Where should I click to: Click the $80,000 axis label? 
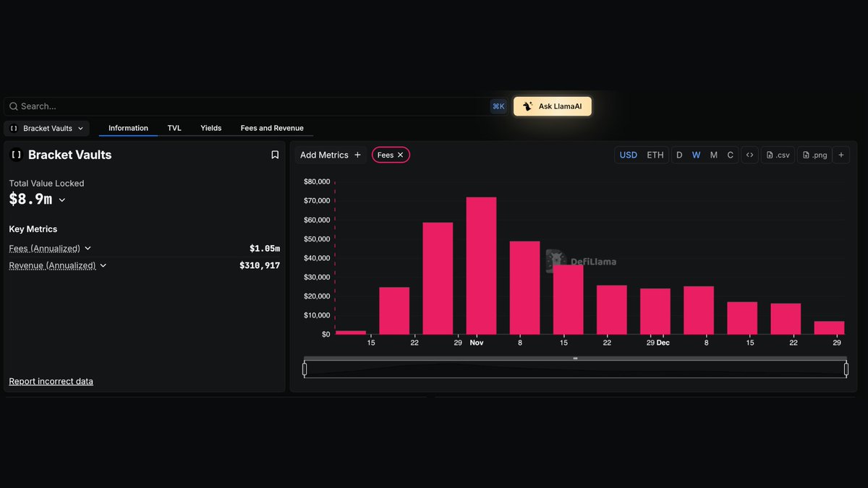(x=317, y=181)
